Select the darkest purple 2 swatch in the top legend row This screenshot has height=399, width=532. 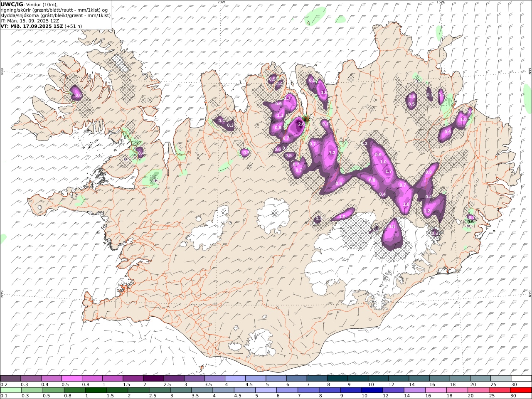pyautogui.click(x=153, y=379)
